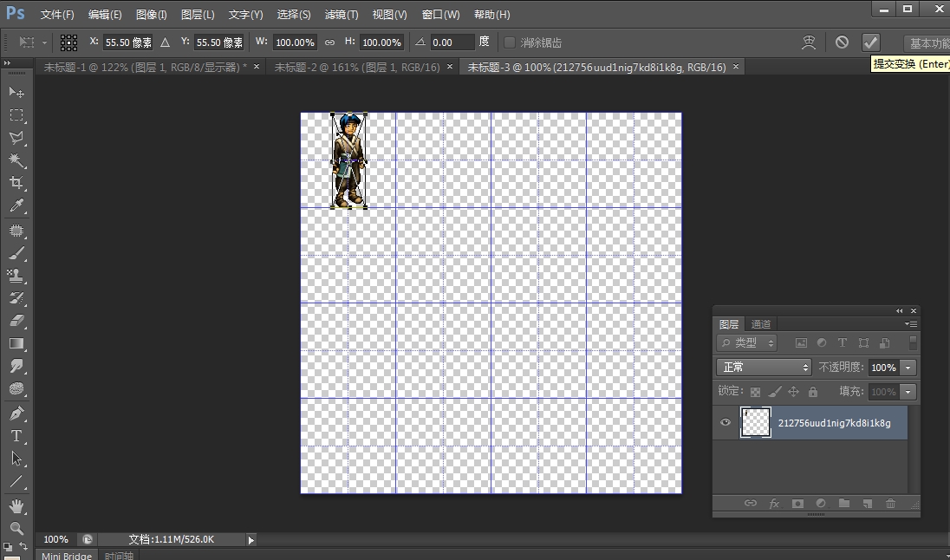Hide layer 212756uud1nig7kd8i1k8g with eye icon
This screenshot has height=560, width=950.
(x=726, y=422)
